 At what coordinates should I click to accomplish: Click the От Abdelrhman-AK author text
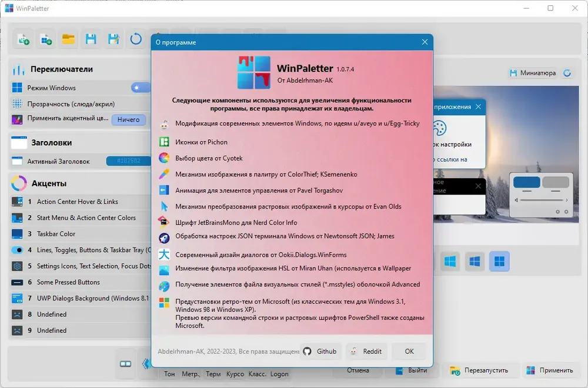[x=305, y=80]
